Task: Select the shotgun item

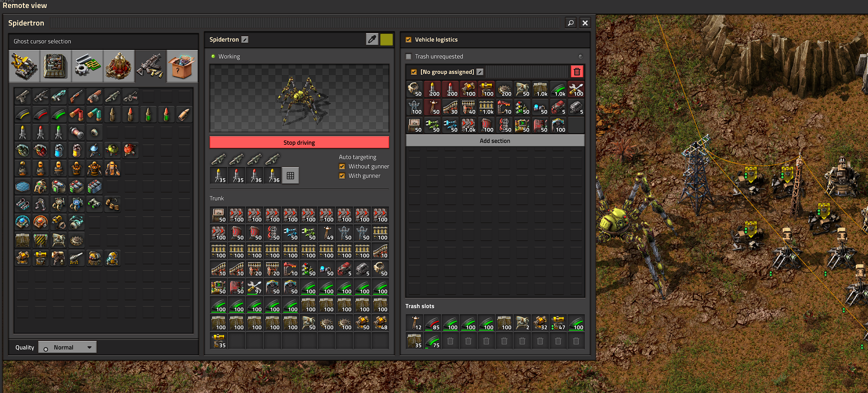Action: [77, 96]
